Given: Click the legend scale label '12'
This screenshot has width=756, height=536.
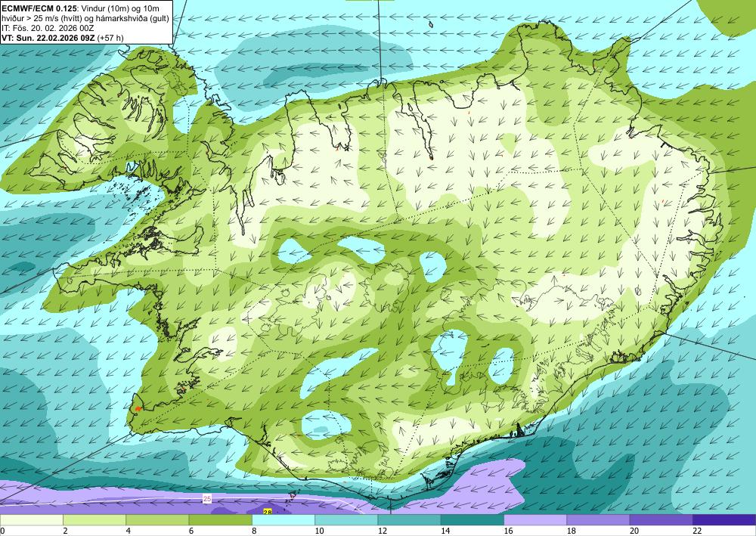Looking at the screenshot, I should coord(383,531).
